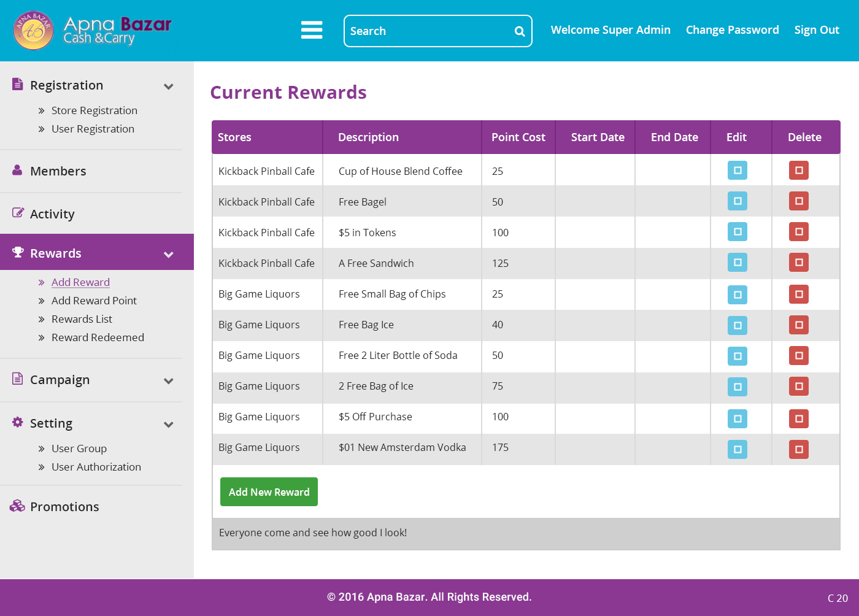
Task: Click the Sign Out link
Action: [816, 30]
